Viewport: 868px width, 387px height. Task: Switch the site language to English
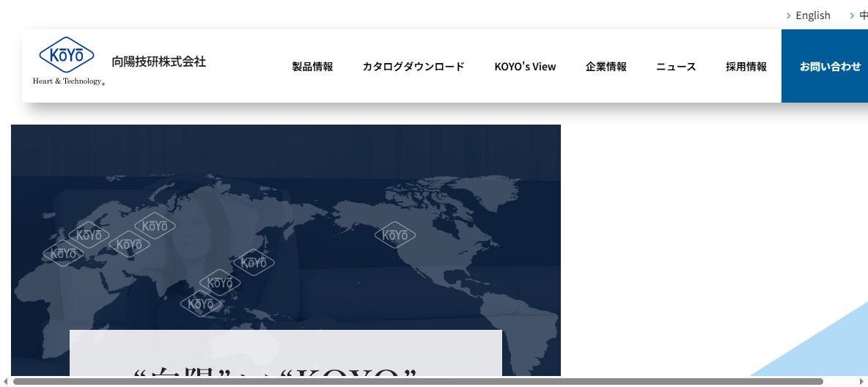point(812,15)
